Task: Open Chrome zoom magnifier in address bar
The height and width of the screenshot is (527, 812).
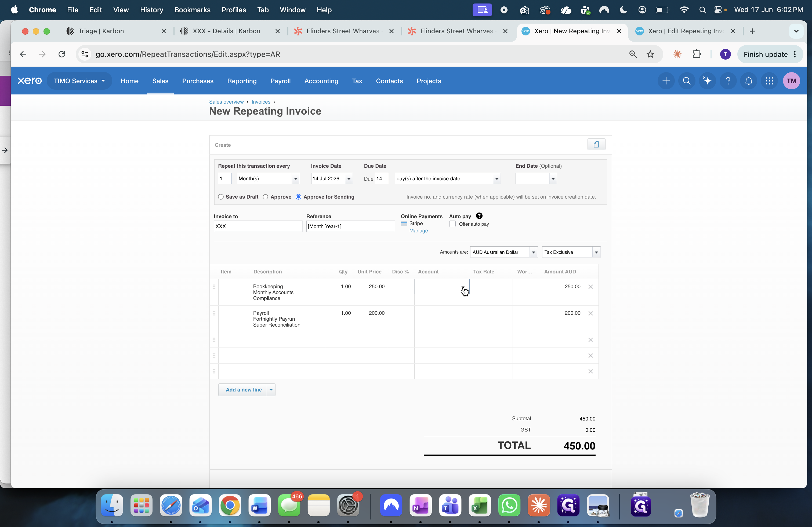Action: pyautogui.click(x=633, y=54)
